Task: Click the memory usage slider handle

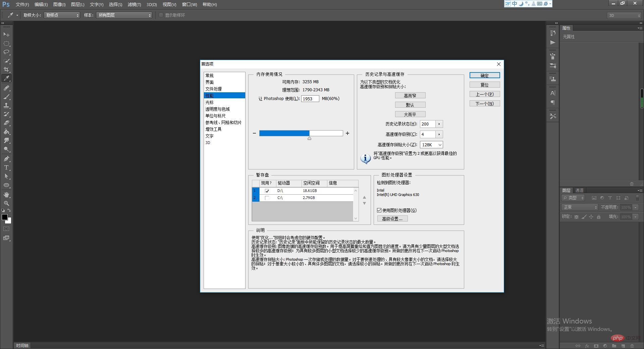Action: click(309, 138)
